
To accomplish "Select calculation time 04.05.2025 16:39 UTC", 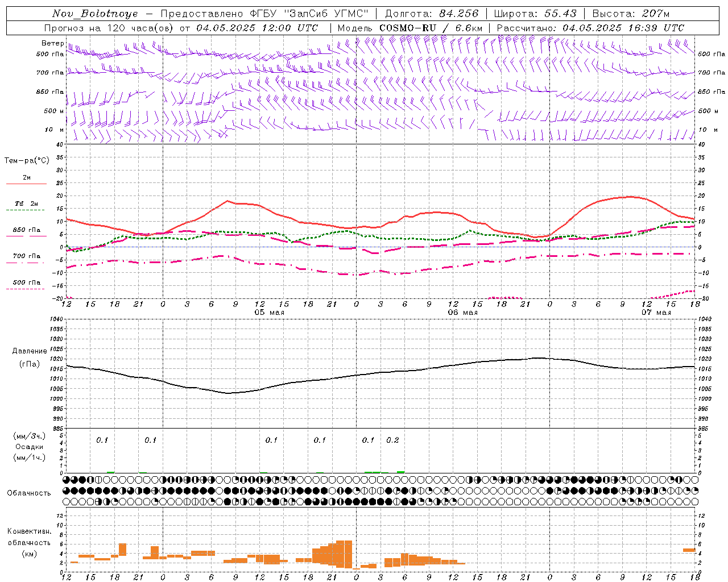I will coord(623,28).
